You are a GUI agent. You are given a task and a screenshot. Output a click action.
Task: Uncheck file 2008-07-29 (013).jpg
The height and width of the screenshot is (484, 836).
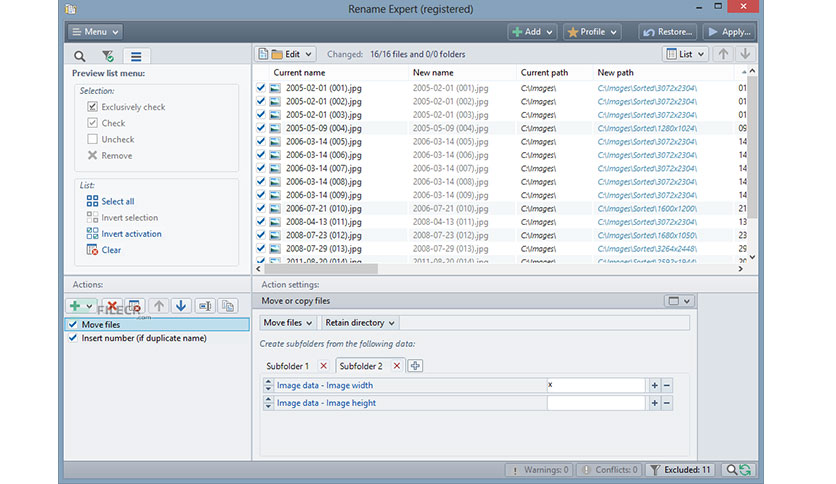click(261, 248)
